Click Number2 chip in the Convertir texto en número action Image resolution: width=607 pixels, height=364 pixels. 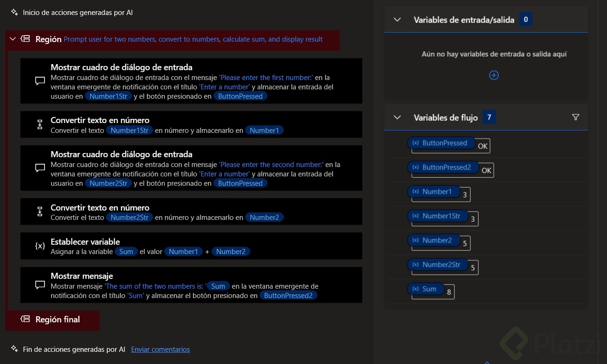coord(264,218)
